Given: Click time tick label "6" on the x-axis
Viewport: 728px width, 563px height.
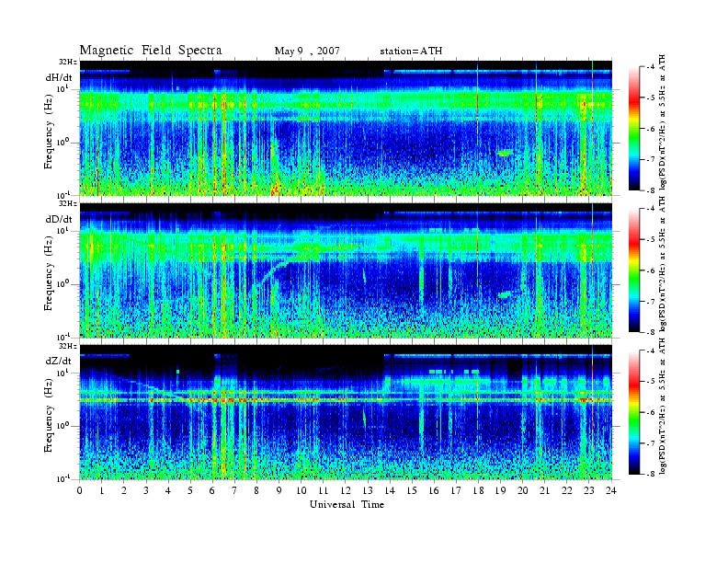Looking at the screenshot, I should tap(212, 490).
